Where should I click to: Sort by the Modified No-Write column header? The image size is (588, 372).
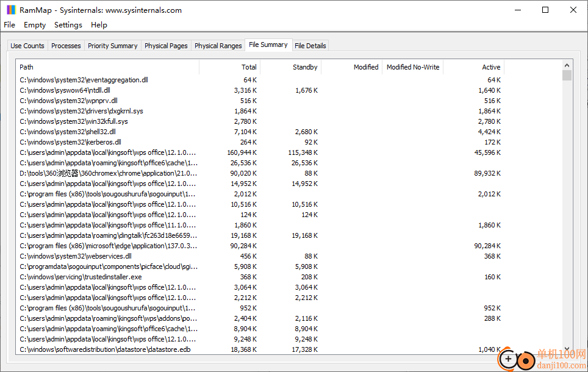(413, 67)
